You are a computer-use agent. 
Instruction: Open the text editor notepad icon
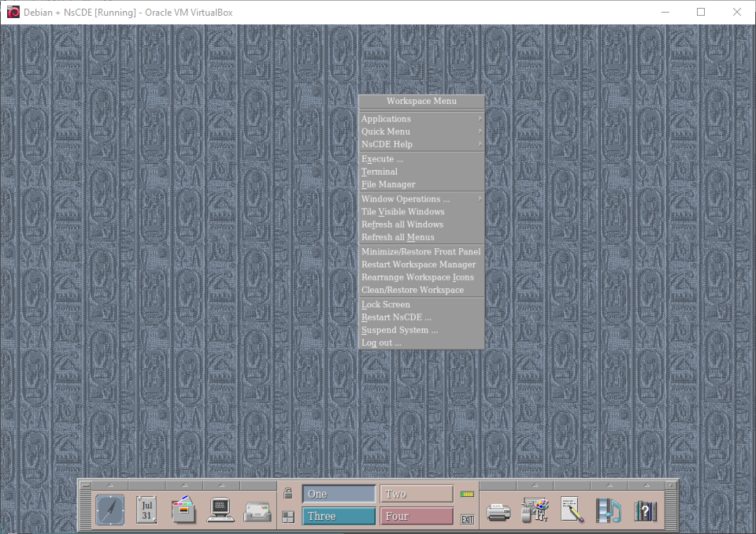click(x=572, y=510)
